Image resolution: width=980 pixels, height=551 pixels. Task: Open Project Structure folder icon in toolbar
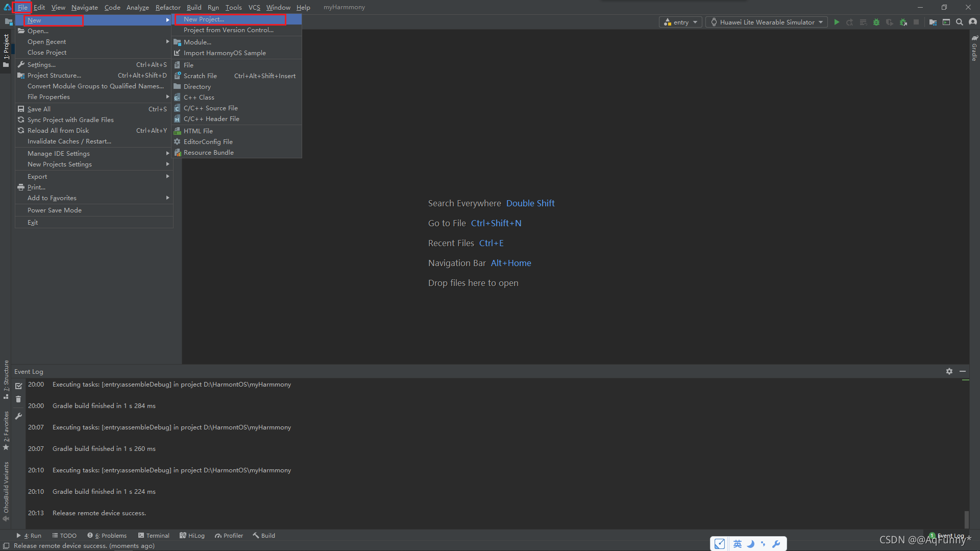click(933, 22)
